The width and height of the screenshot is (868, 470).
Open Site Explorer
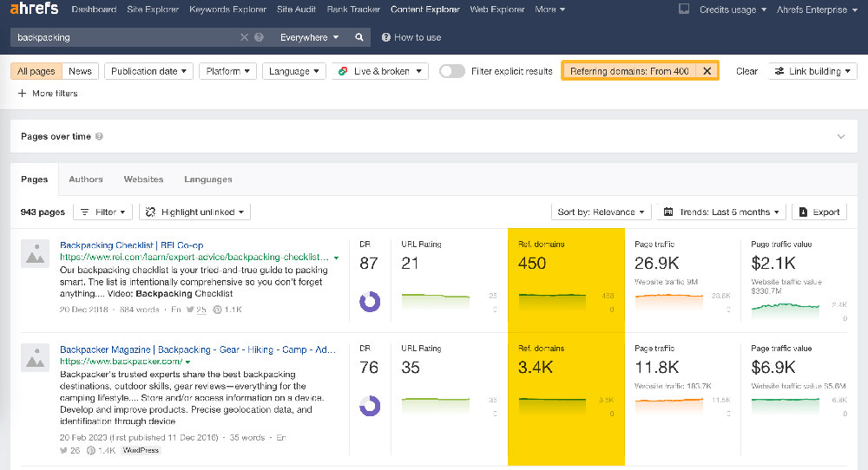coord(153,10)
